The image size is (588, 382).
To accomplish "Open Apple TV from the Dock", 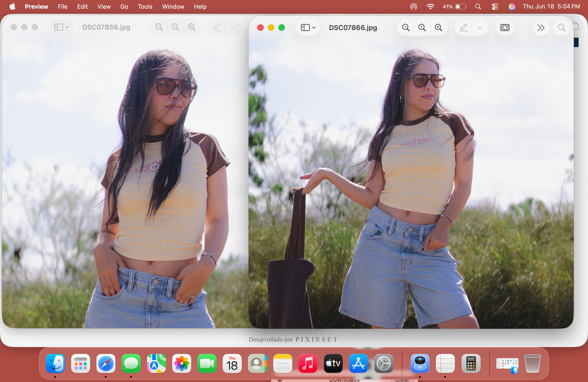I will coord(333,363).
